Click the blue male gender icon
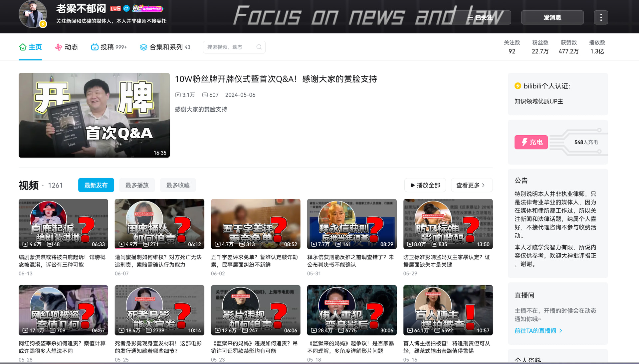This screenshot has height=364, width=639. 126,9
